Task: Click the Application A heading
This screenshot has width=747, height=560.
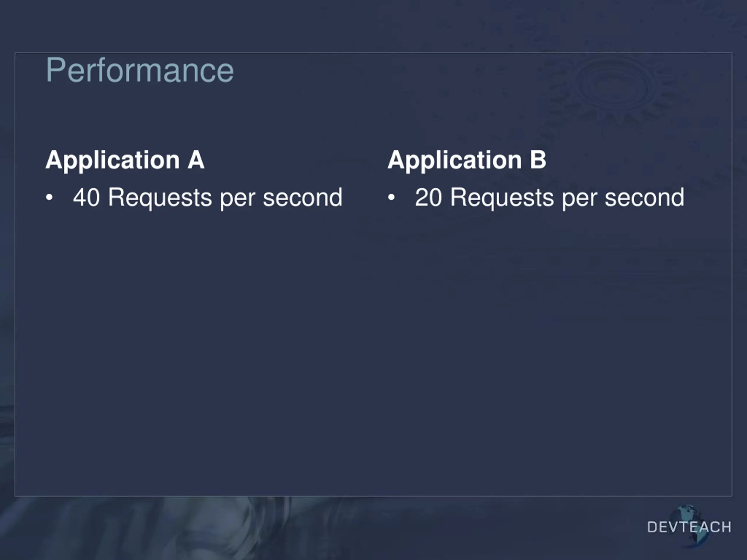Action: (x=125, y=161)
